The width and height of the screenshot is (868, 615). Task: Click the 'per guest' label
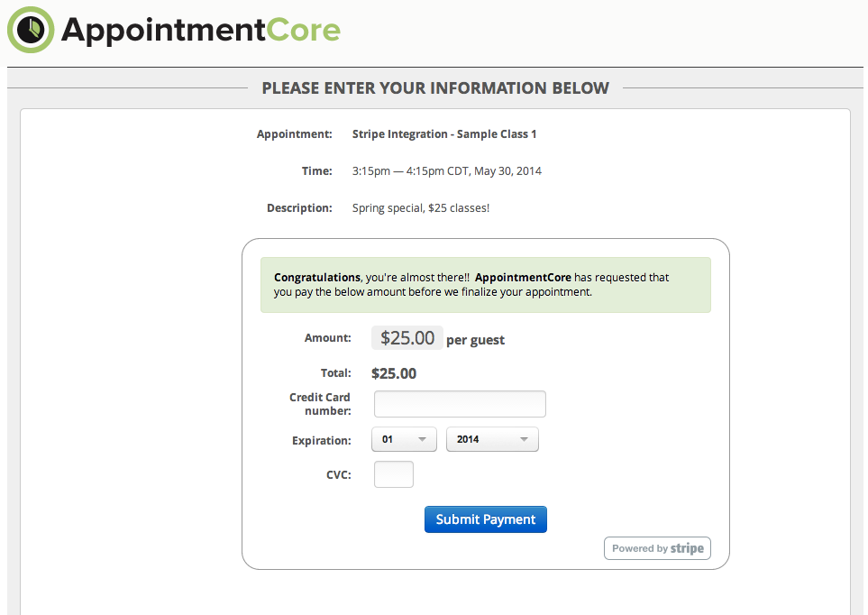tap(476, 340)
